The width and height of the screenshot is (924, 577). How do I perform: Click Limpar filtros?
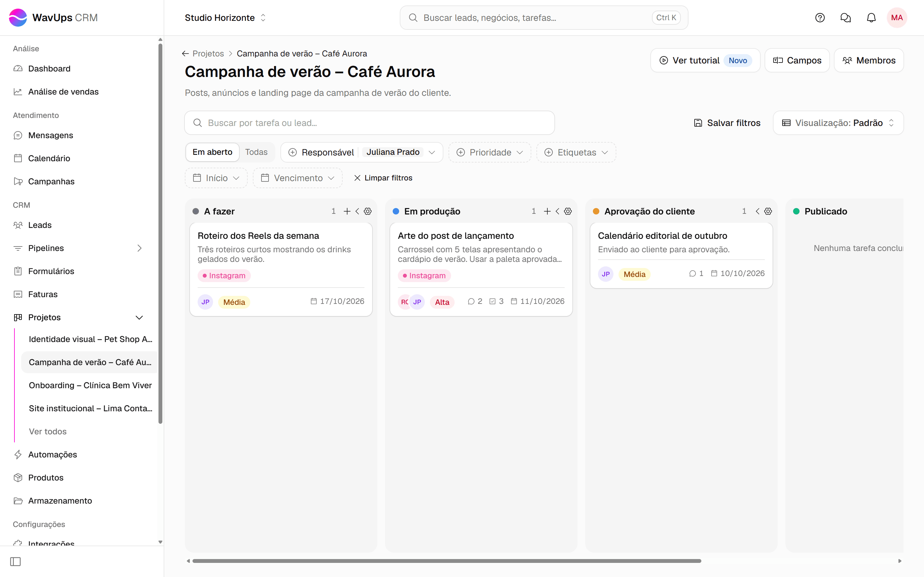[383, 178]
